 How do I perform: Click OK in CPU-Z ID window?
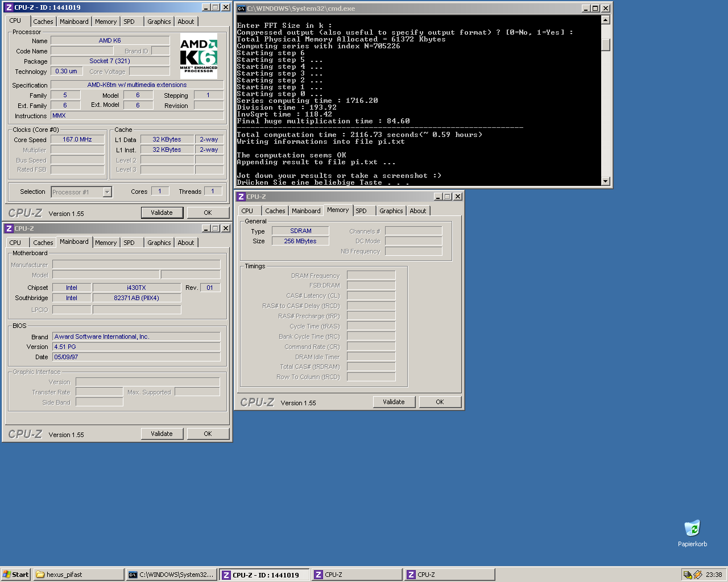coord(208,213)
